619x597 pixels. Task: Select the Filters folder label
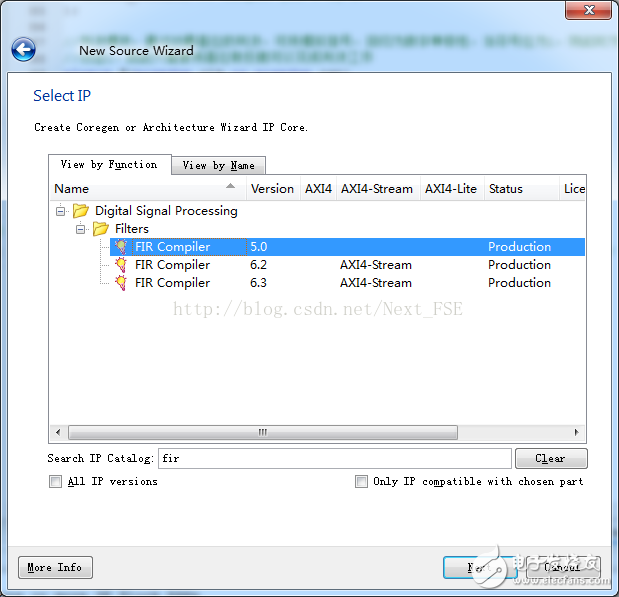coord(132,229)
